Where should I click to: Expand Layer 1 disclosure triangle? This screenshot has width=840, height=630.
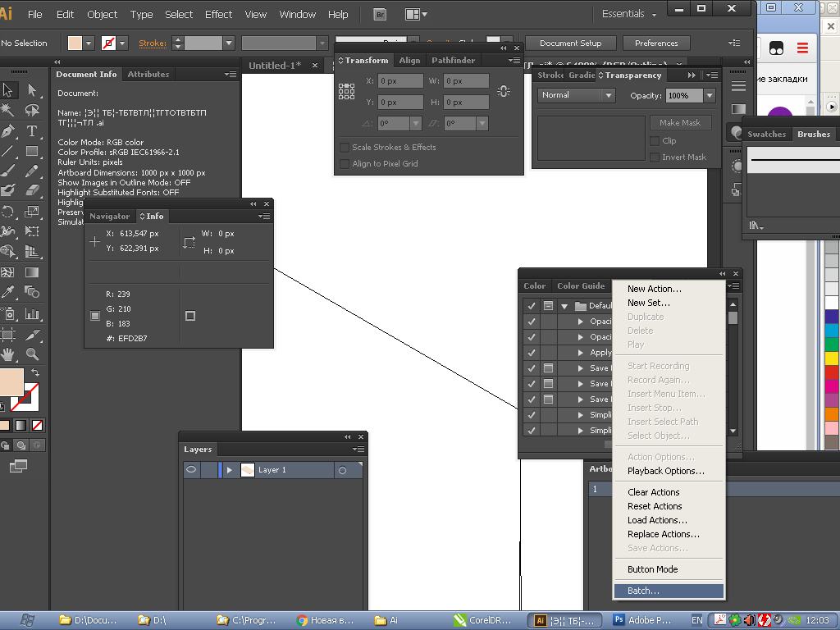click(230, 470)
